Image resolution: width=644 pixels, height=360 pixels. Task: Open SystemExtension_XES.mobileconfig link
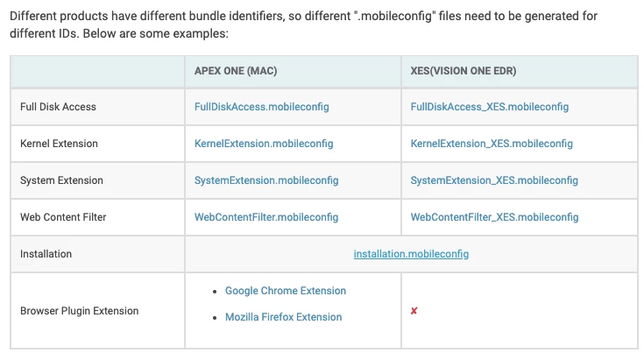click(494, 180)
